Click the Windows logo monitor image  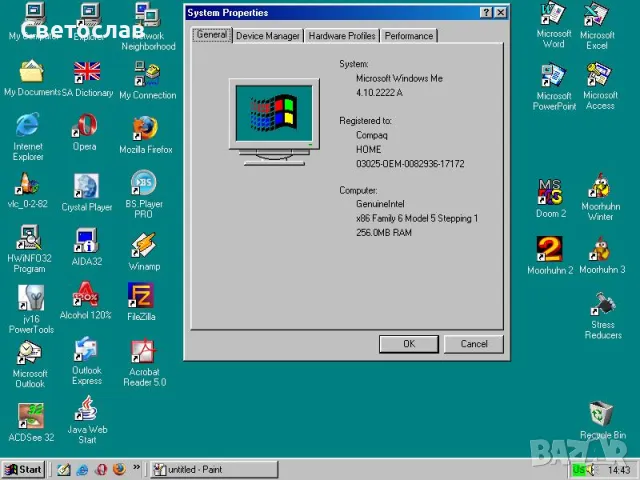(274, 122)
